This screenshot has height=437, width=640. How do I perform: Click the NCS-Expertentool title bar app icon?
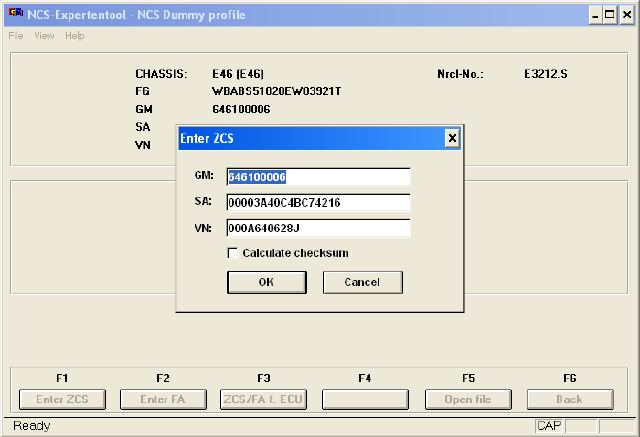click(16, 13)
